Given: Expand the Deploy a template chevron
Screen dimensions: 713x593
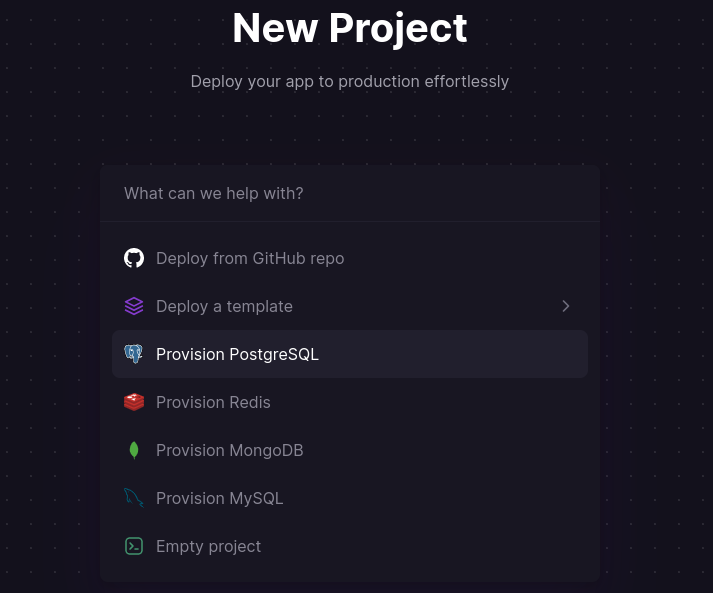Looking at the screenshot, I should 566,306.
